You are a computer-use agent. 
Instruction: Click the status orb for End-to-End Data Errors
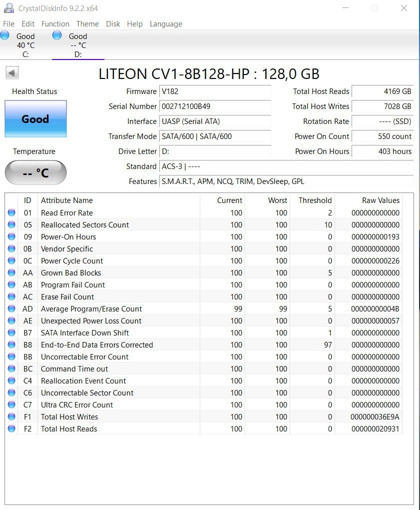(x=11, y=345)
